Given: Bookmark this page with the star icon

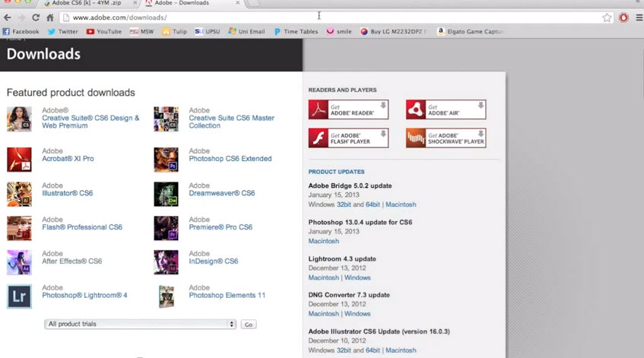Looking at the screenshot, I should click(x=607, y=17).
